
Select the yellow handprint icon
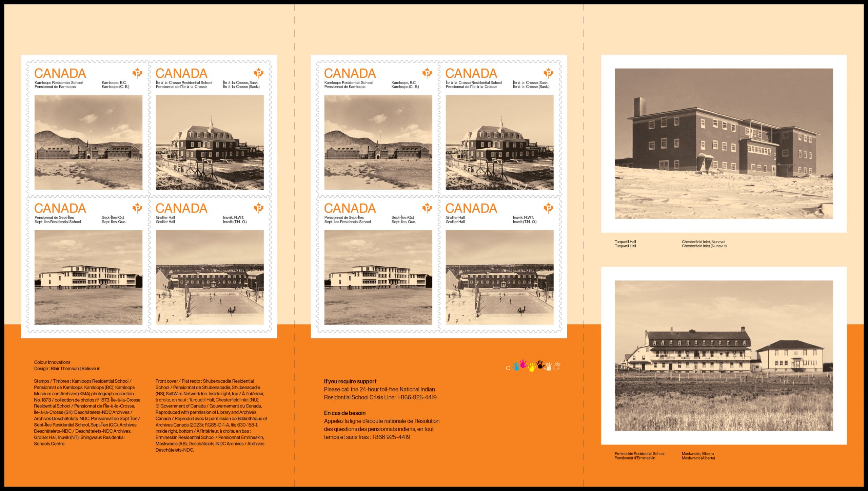(532, 367)
